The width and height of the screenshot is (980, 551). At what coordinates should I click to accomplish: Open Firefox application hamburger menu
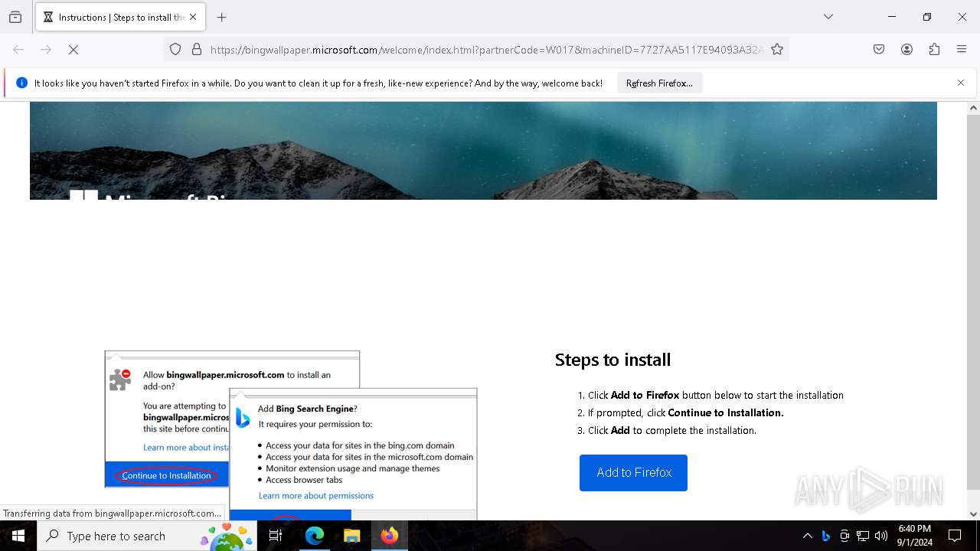click(962, 49)
